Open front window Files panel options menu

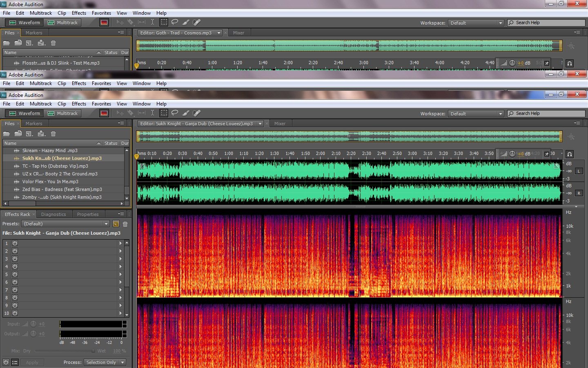(x=121, y=123)
